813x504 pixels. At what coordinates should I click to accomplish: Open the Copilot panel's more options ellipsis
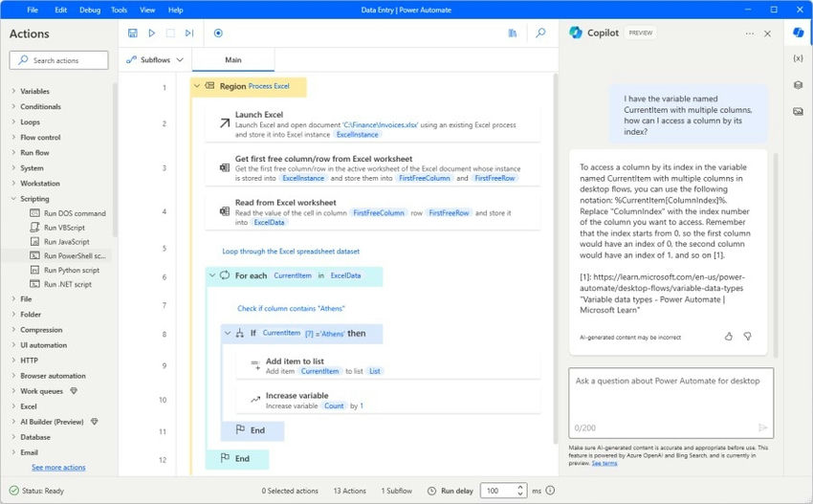pyautogui.click(x=750, y=33)
